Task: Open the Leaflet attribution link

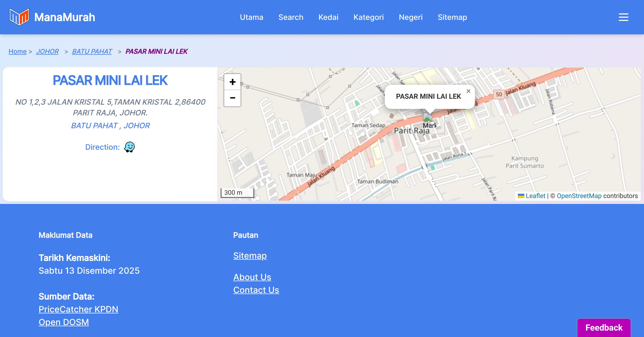Action: (535, 196)
